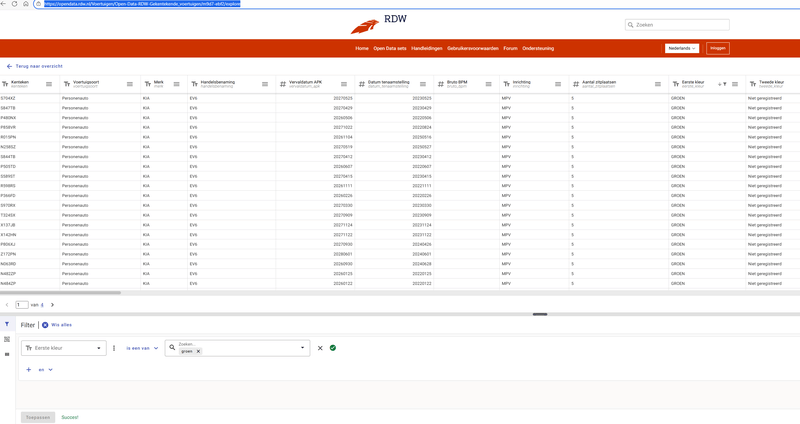Click the Wis alles clear icon
Viewport: 800px width, 424px height.
click(45, 325)
